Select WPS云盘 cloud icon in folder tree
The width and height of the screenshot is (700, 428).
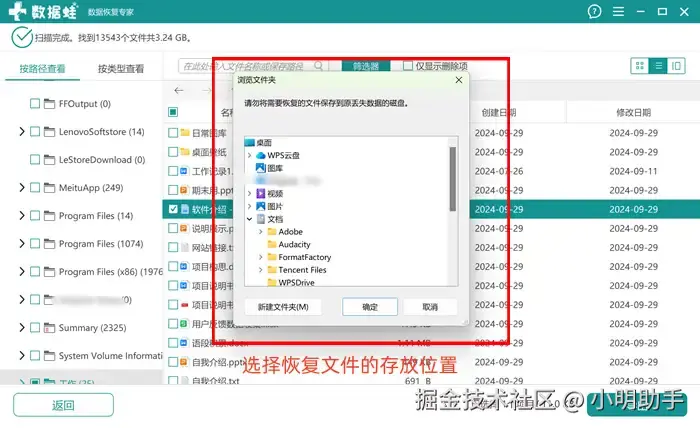261,155
